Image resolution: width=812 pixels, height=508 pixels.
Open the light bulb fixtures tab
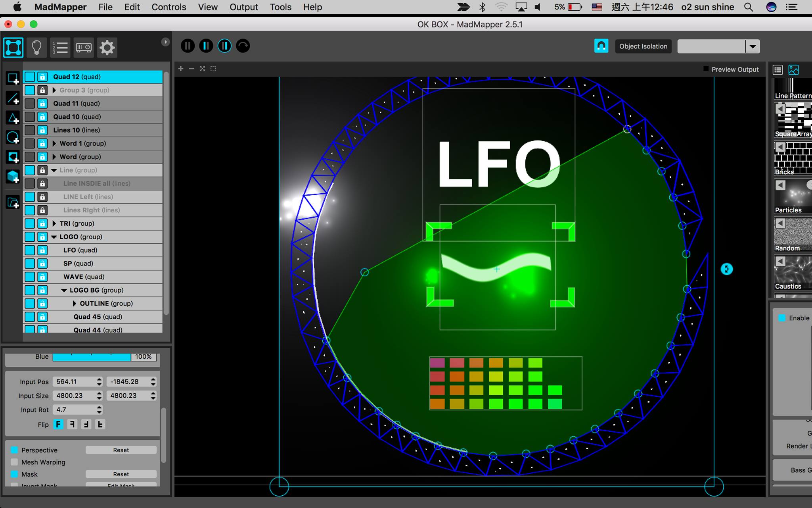pyautogui.click(x=36, y=48)
